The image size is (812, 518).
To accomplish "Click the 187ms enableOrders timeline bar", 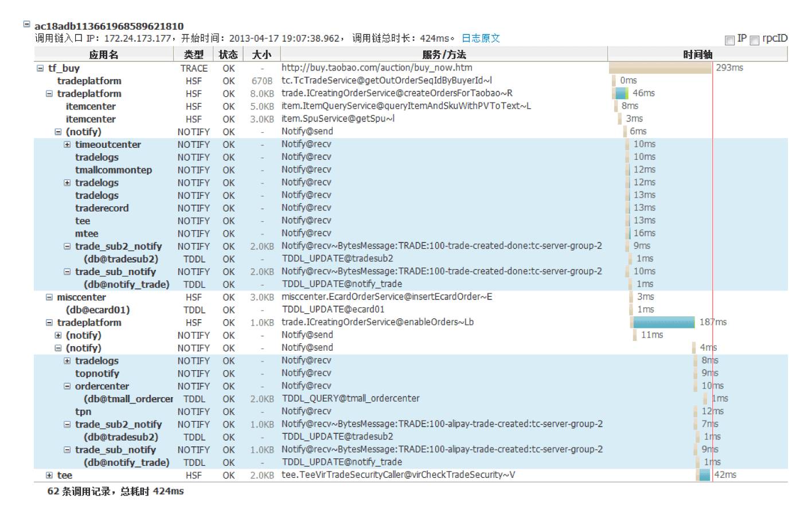I will [x=663, y=322].
